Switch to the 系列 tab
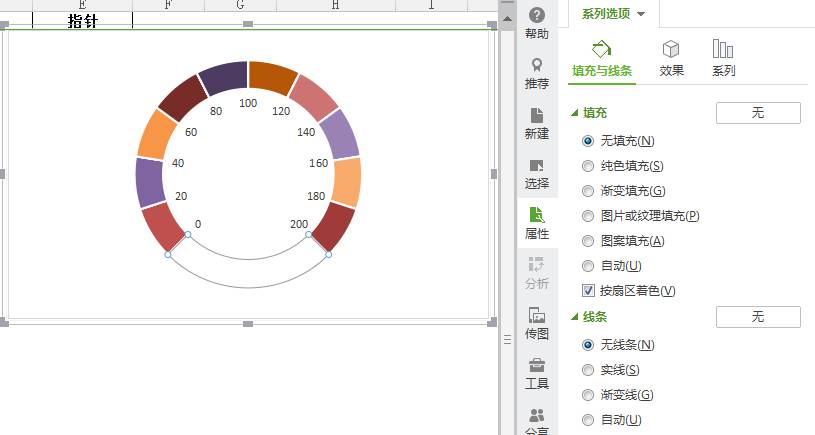The width and height of the screenshot is (815, 435). click(723, 59)
